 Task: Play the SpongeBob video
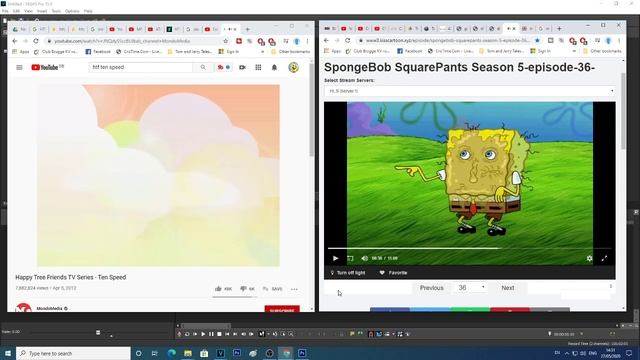pyautogui.click(x=336, y=258)
